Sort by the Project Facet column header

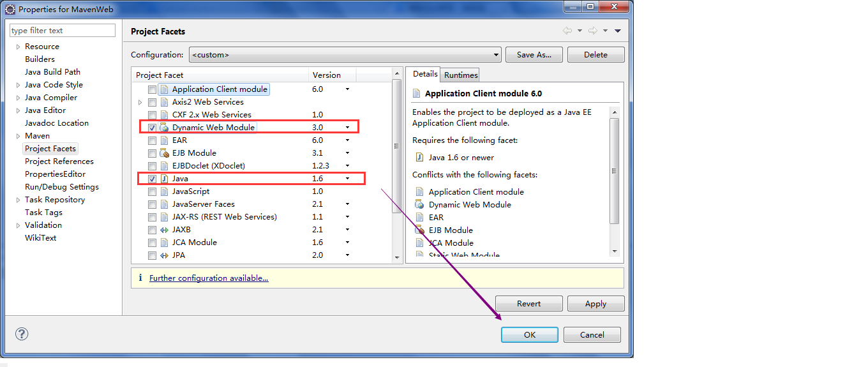coord(221,75)
